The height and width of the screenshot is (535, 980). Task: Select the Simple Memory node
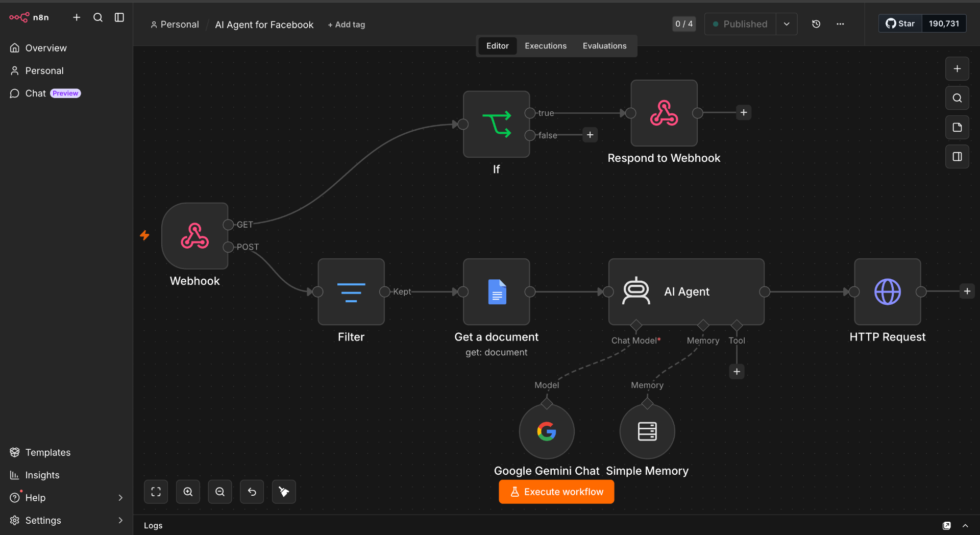point(647,431)
